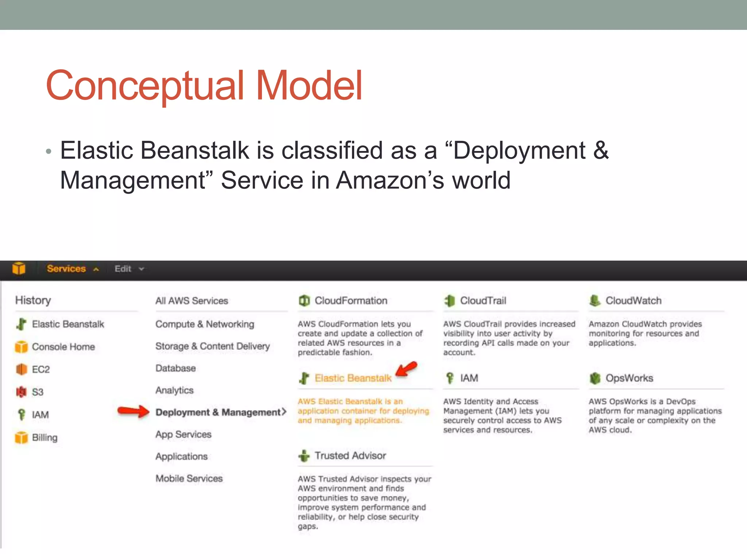Screen dimensions: 747x560
Task: Click the OpsWorks service icon
Action: 595,378
